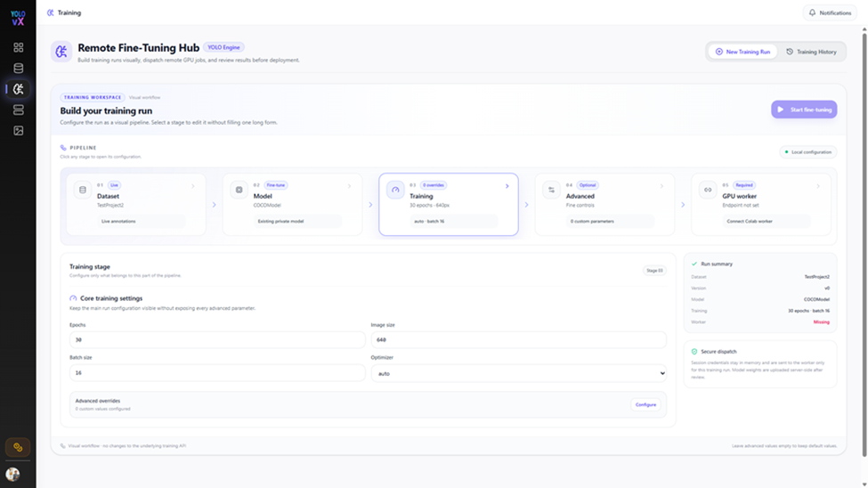
Task: Click the page vertical scrollbar
Action: click(864, 244)
